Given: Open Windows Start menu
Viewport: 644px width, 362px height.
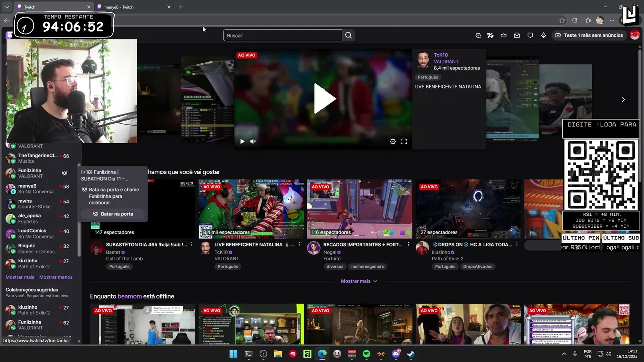Looking at the screenshot, I should click(x=233, y=354).
